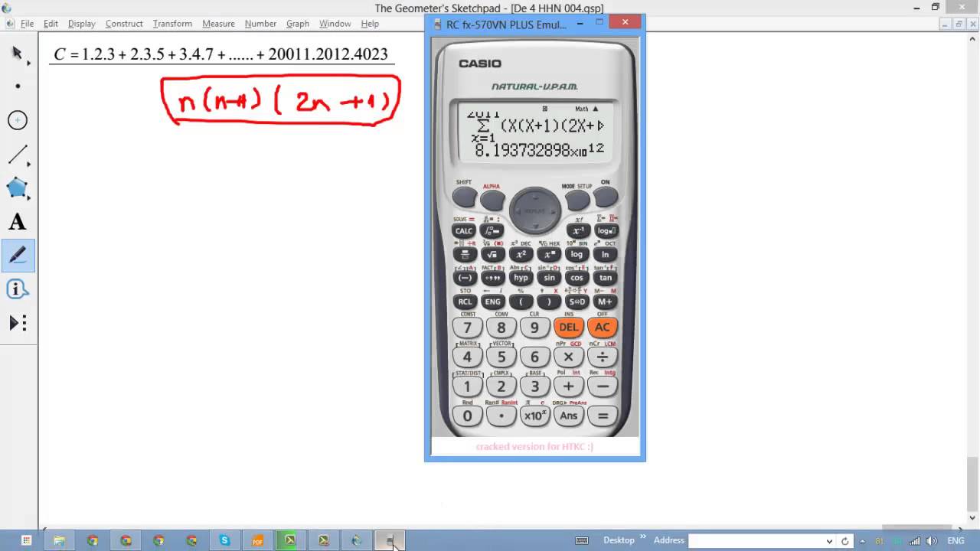
Task: Open the Transform menu
Action: tap(172, 24)
